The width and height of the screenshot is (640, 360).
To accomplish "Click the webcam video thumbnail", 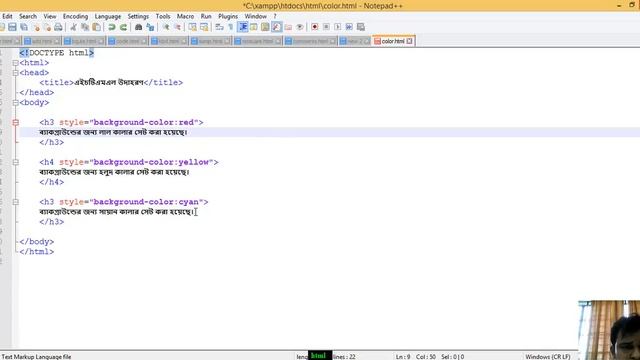I will coord(609,330).
